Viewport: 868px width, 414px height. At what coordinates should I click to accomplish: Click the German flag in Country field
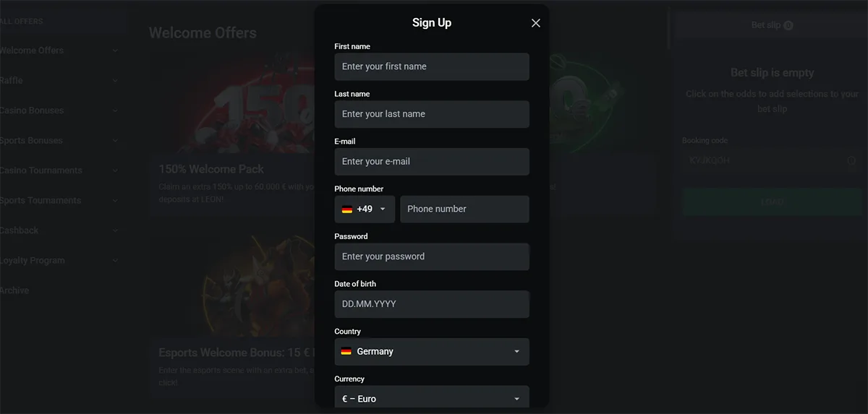tap(346, 352)
